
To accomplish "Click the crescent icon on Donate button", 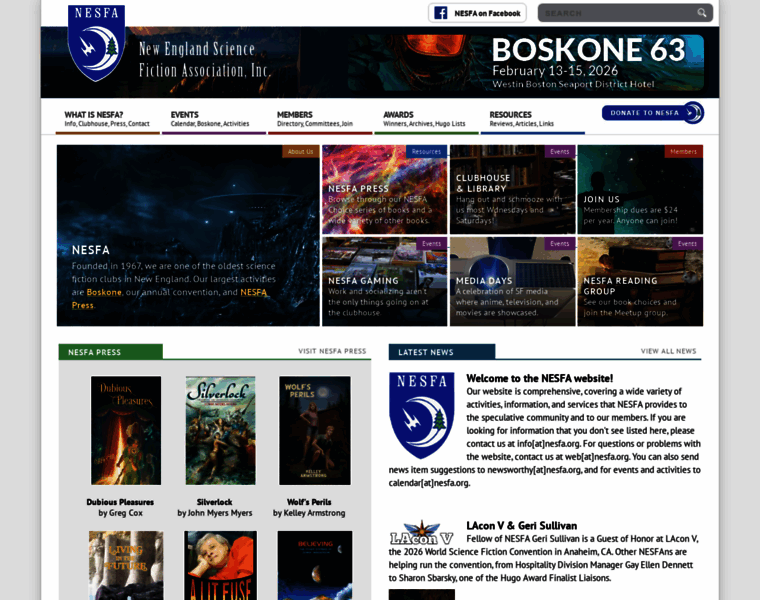I will (694, 113).
